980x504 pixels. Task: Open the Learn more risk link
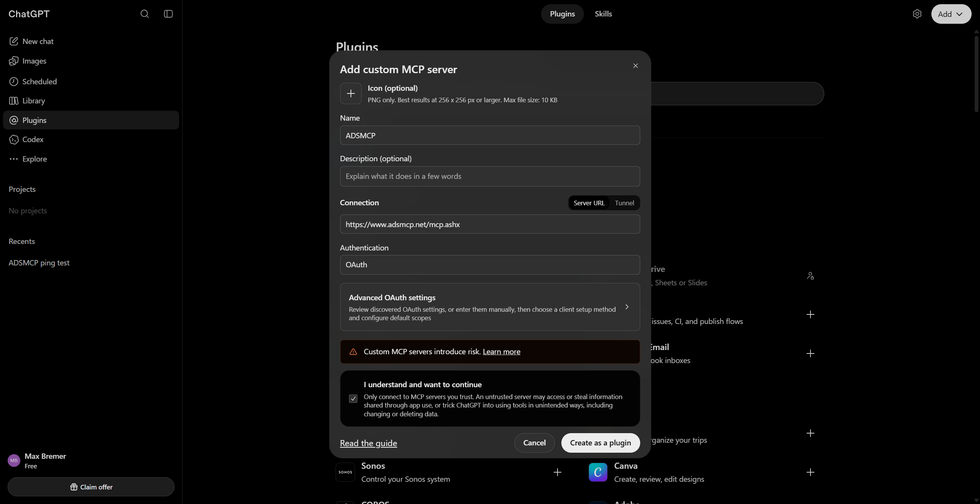[x=501, y=352]
